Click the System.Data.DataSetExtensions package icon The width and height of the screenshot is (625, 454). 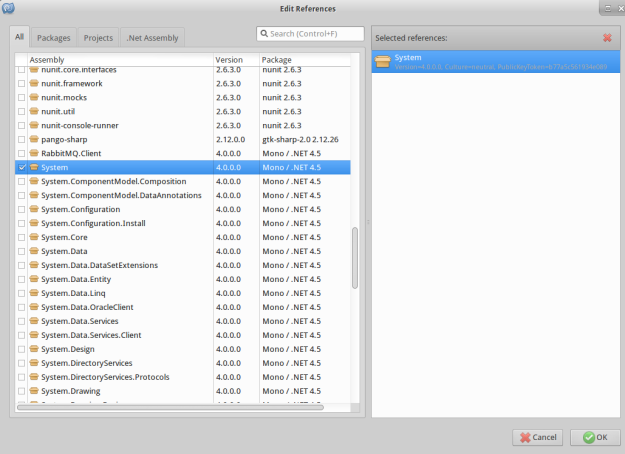click(x=34, y=265)
